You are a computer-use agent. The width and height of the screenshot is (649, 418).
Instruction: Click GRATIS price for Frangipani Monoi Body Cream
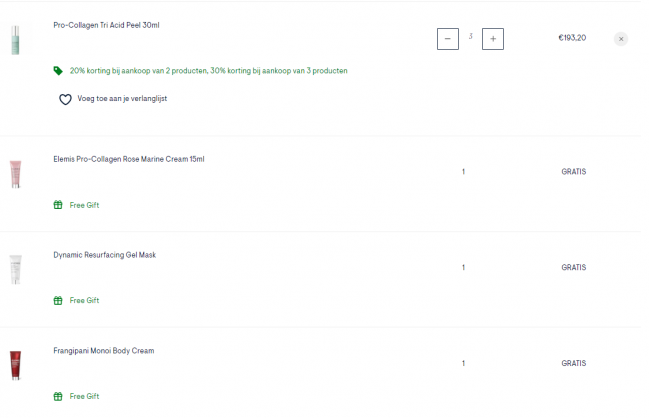tap(574, 363)
